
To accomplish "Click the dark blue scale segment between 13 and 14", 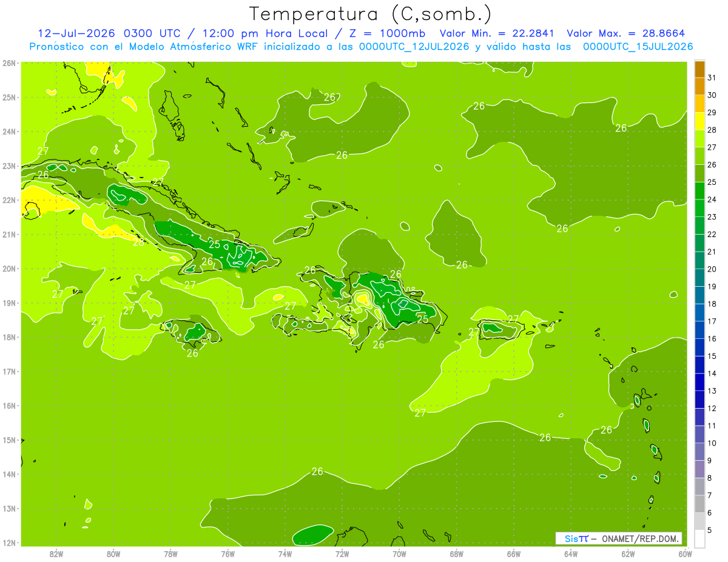I will click(x=699, y=382).
